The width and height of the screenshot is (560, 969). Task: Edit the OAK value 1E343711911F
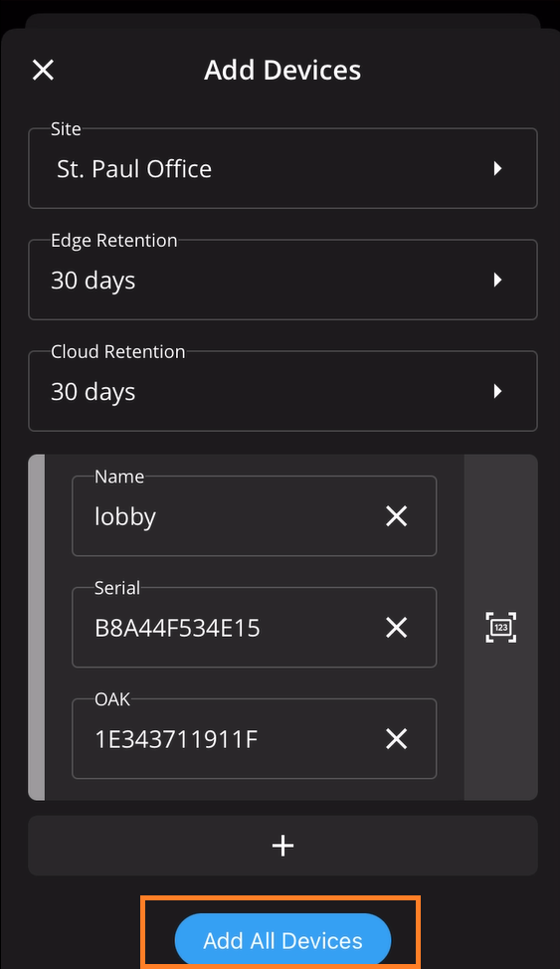176,739
